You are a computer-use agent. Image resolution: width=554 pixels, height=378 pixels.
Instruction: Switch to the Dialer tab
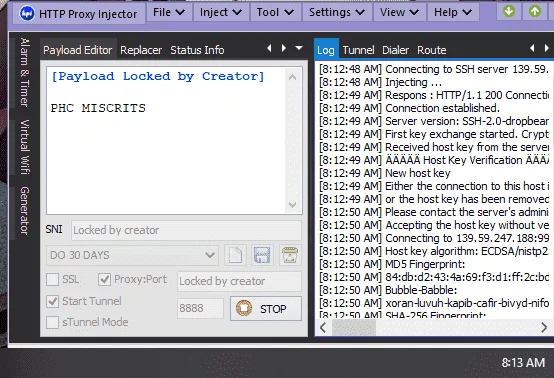[x=395, y=50]
